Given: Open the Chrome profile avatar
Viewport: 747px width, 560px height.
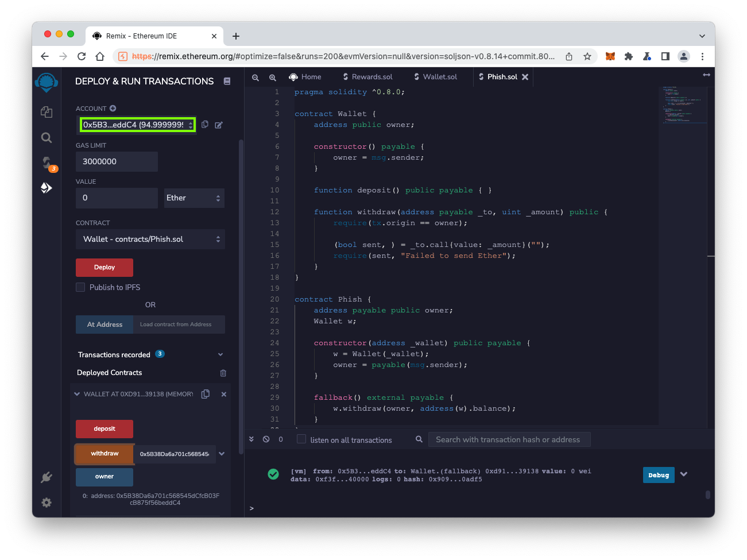Looking at the screenshot, I should pos(684,56).
